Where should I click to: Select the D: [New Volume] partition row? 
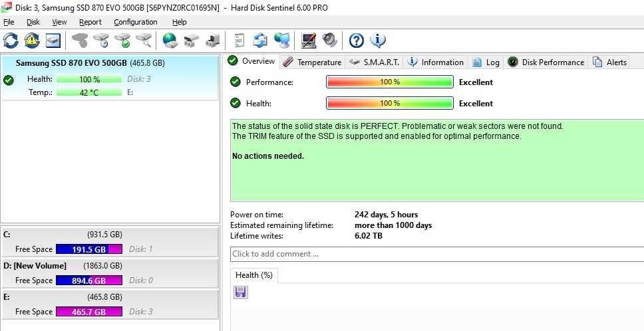109,273
